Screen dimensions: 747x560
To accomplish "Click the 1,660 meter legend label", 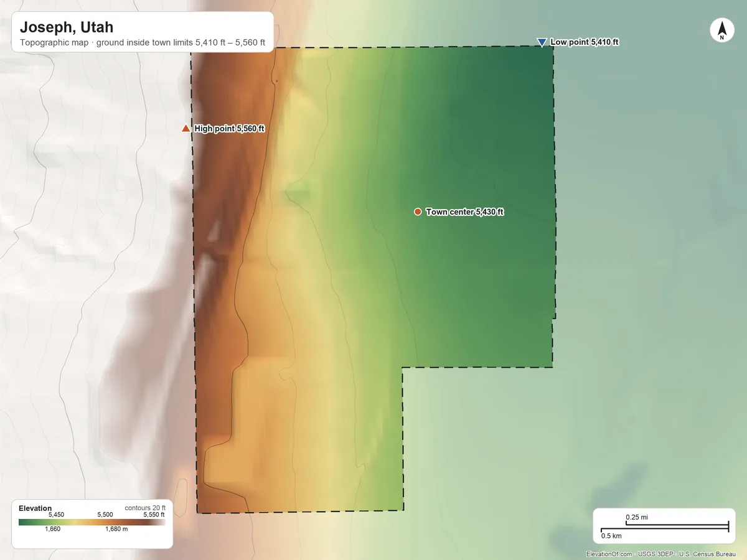I will click(52, 530).
